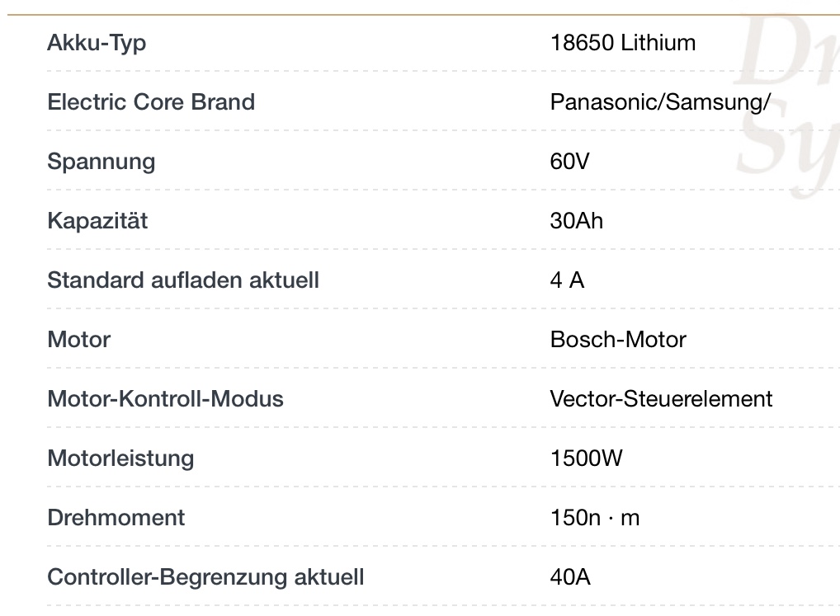Select the '60V' voltage value

(x=569, y=162)
